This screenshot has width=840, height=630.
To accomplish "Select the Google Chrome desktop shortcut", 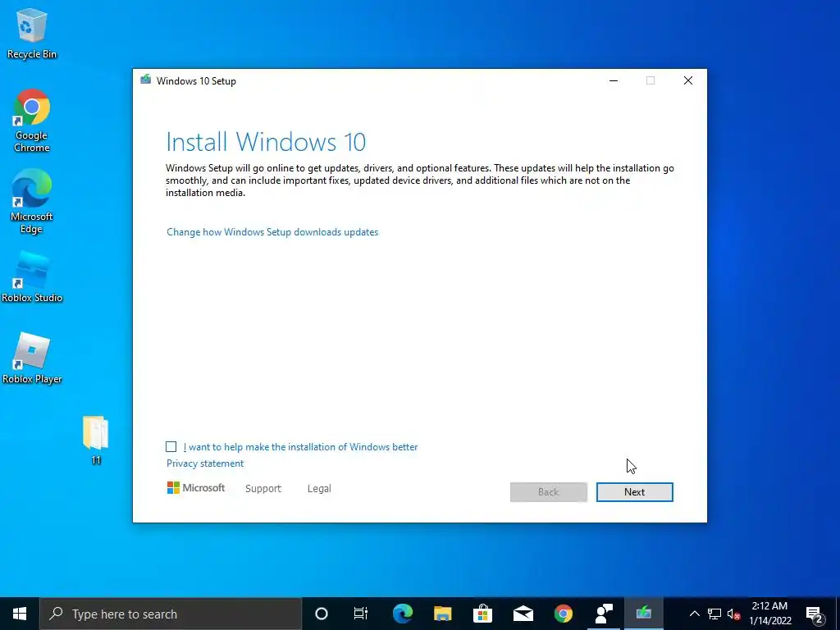I will (32, 121).
